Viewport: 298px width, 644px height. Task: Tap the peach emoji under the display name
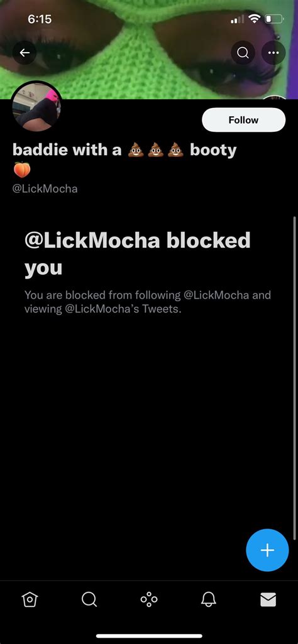click(22, 169)
